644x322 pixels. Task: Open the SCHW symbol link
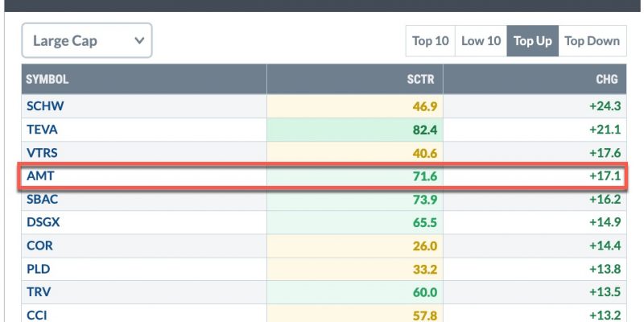tap(45, 106)
